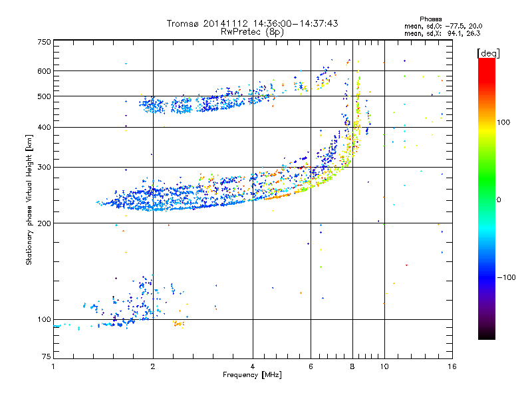
Task: Click the 'Phases' header label
Action: (x=430, y=19)
